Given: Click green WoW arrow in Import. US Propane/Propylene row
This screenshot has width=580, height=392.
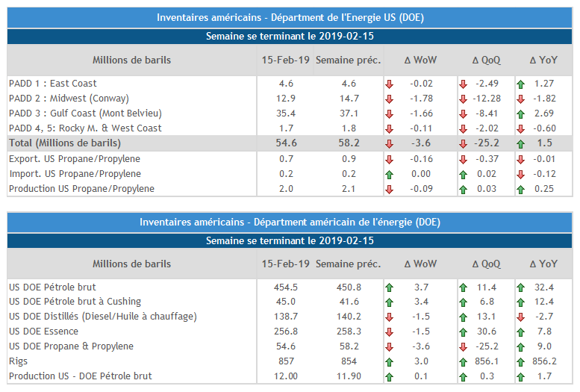Looking at the screenshot, I should [389, 174].
